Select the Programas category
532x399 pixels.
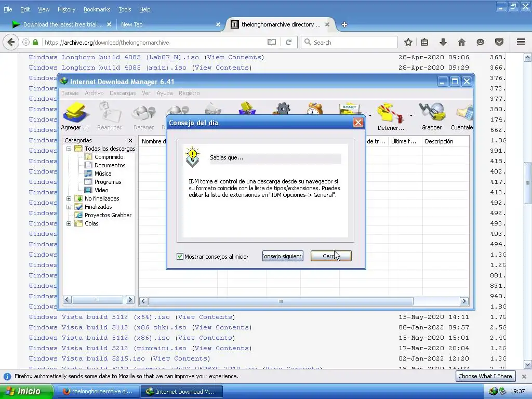(x=108, y=182)
